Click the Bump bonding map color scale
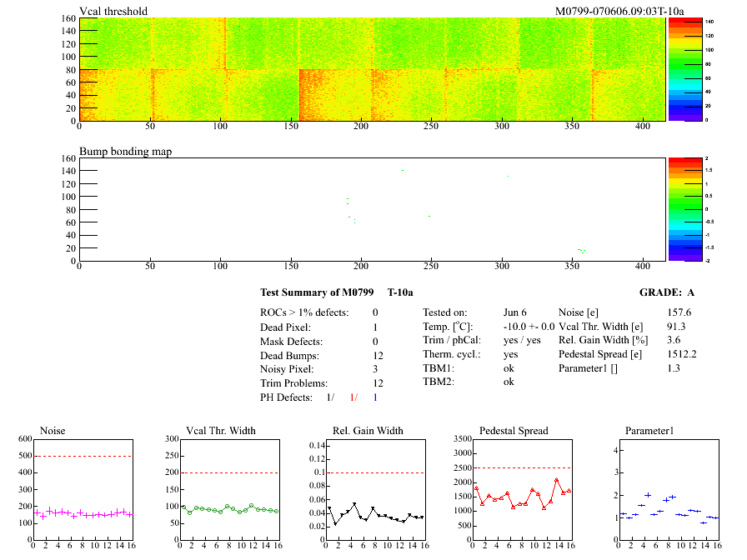Screen dimensions: 747x560 [680, 208]
